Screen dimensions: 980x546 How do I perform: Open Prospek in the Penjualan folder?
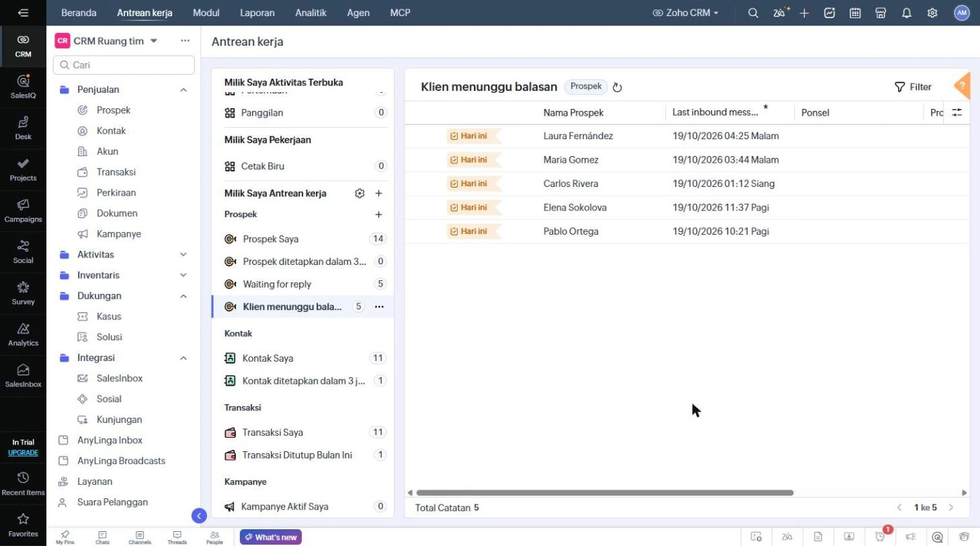click(114, 110)
